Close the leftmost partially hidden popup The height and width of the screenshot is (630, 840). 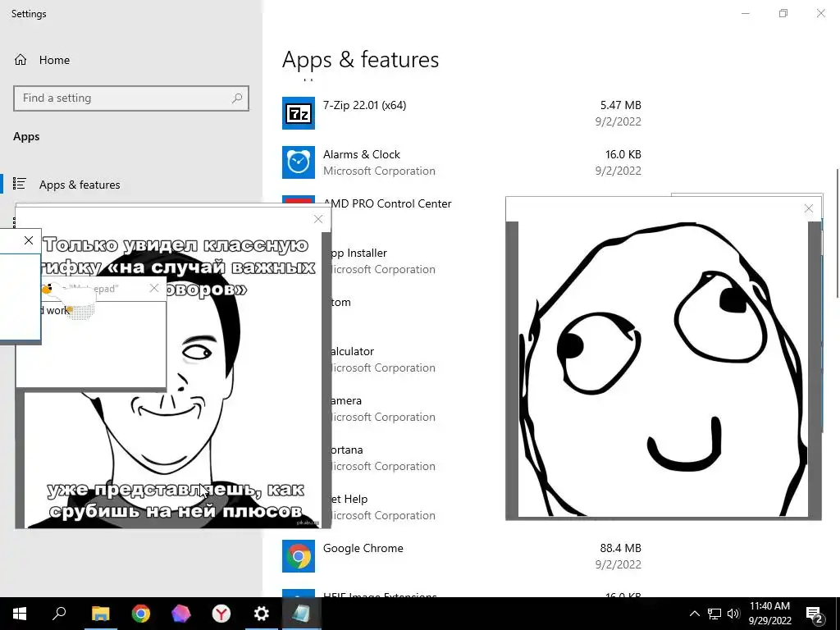click(29, 240)
